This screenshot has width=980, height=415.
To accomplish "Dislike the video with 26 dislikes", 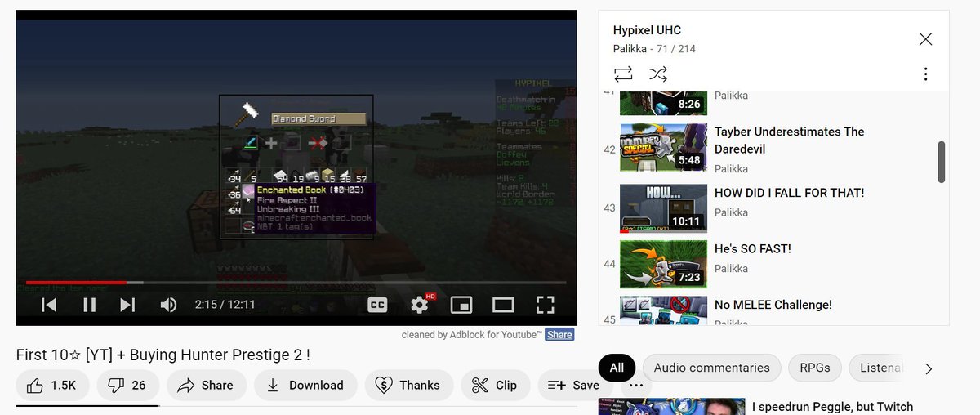I will pos(128,386).
